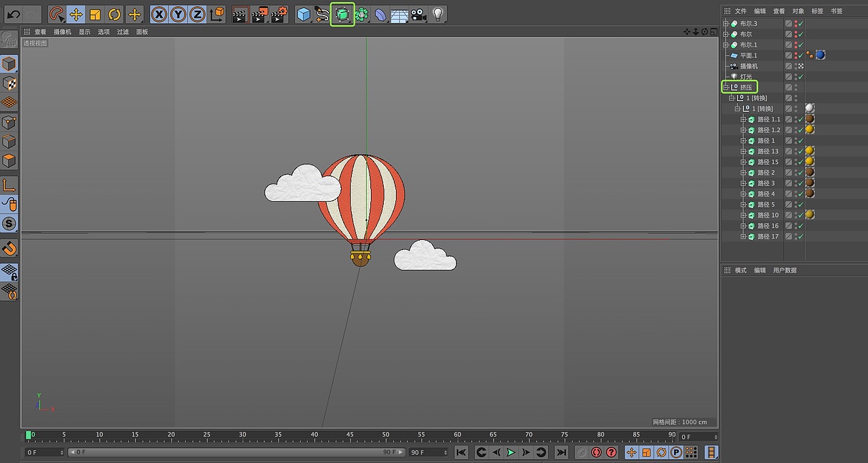868x463 pixels.
Task: Toggle the Z axis lock
Action: pyautogui.click(x=197, y=14)
